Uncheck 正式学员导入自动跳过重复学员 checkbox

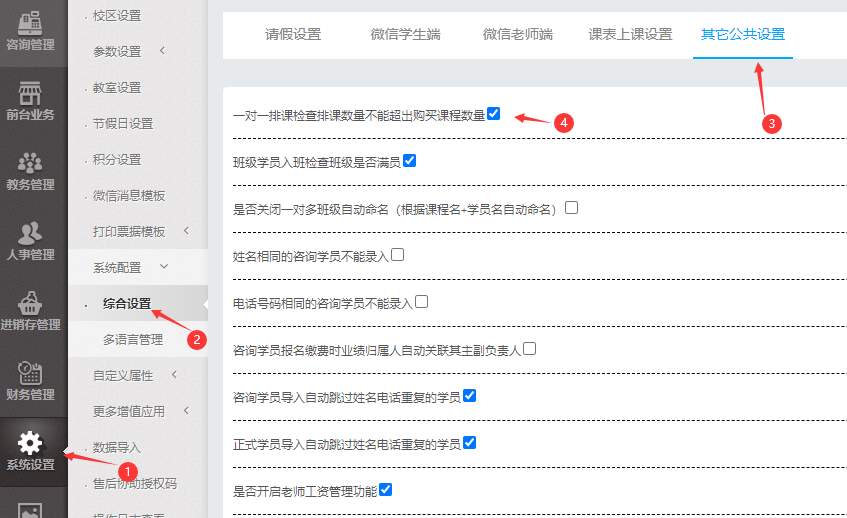point(469,442)
